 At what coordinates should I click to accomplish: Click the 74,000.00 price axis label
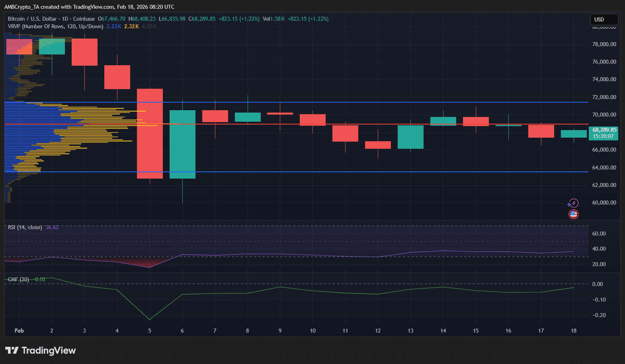(x=604, y=79)
